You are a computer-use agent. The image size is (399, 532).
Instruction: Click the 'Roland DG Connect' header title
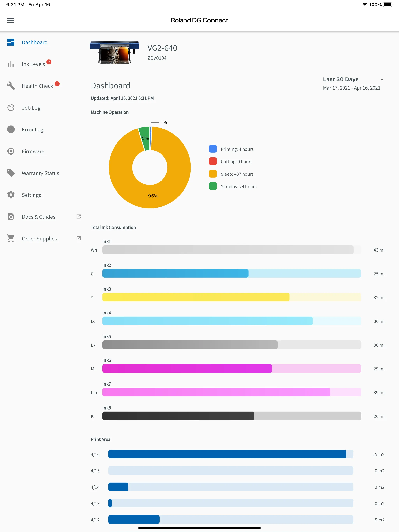199,20
